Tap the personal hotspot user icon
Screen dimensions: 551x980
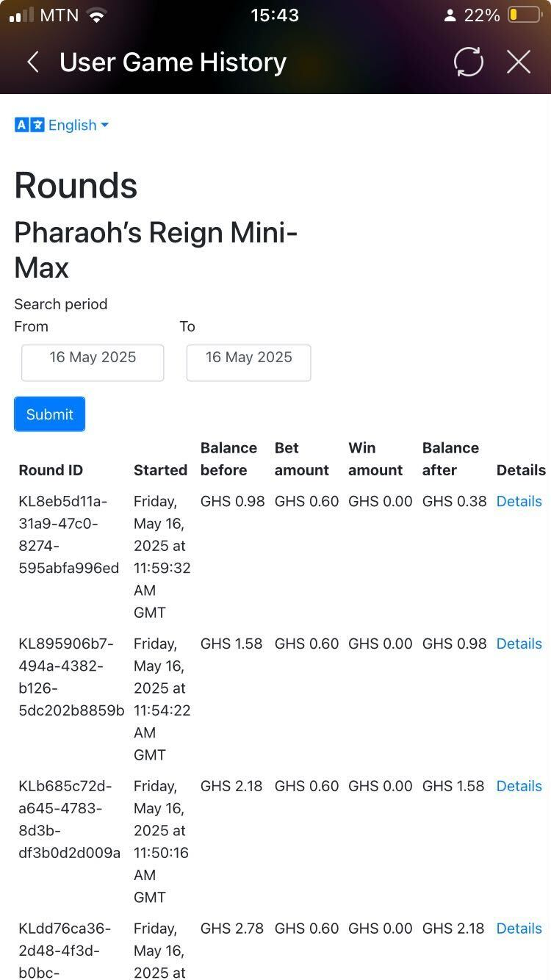tap(450, 15)
